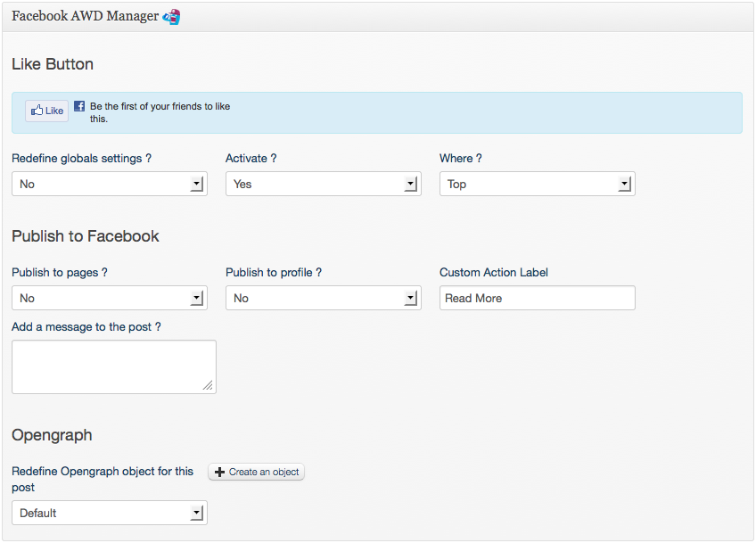Click help mark beside Redefine globals settings
The height and width of the screenshot is (543, 756).
148,159
